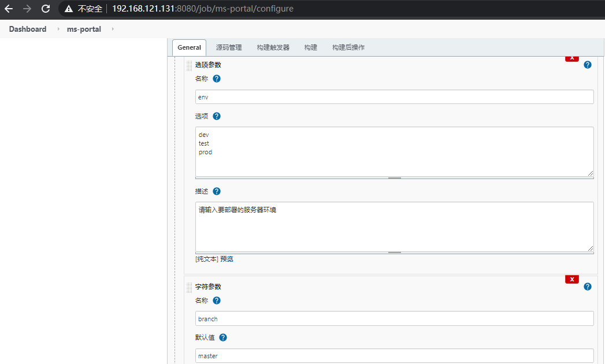Click the 字符参数 section title
The width and height of the screenshot is (605, 364).
tap(208, 287)
